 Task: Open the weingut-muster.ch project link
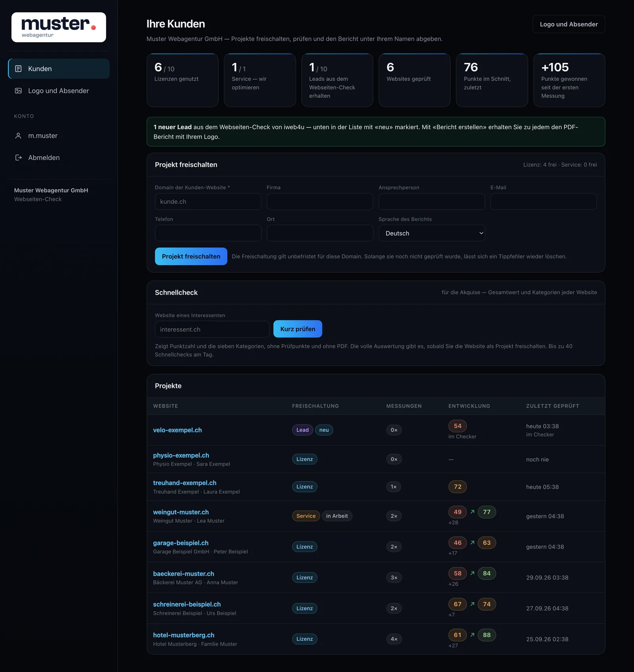[181, 512]
